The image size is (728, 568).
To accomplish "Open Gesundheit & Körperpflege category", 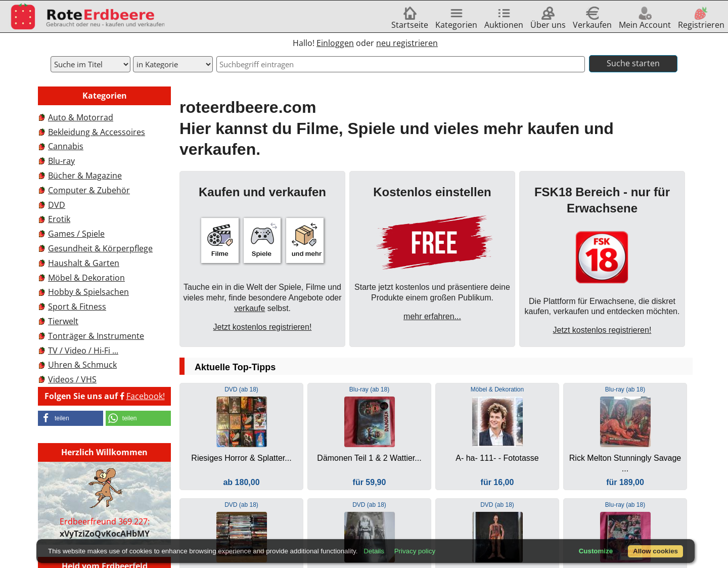I will (100, 248).
